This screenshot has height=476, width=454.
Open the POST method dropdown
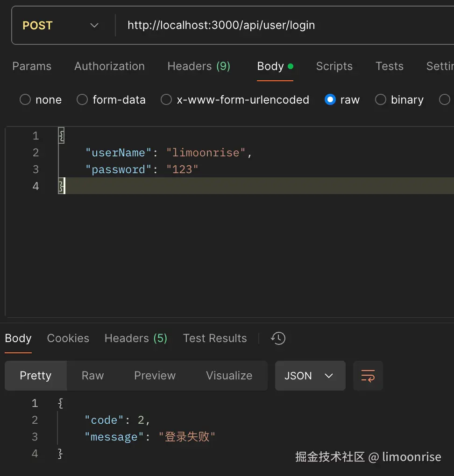61,25
